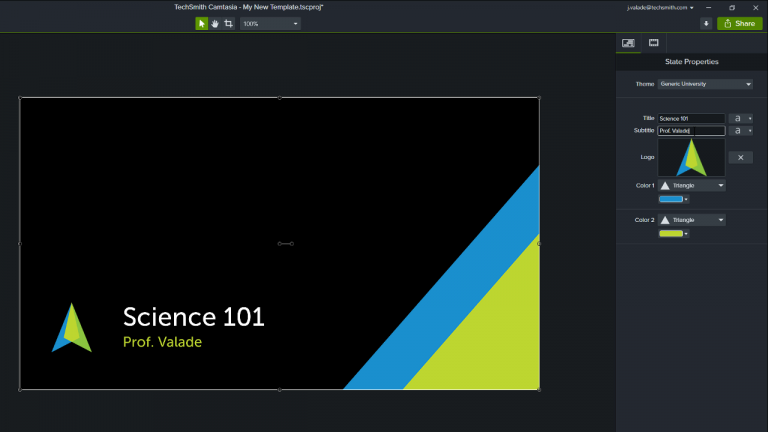Restore the Camtasia window size
Screen dimensions: 768x432
(x=732, y=8)
